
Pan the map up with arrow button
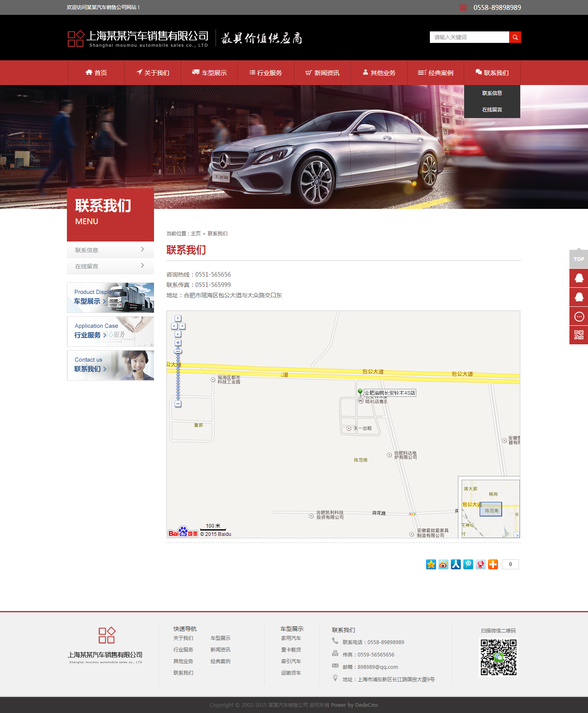[178, 318]
